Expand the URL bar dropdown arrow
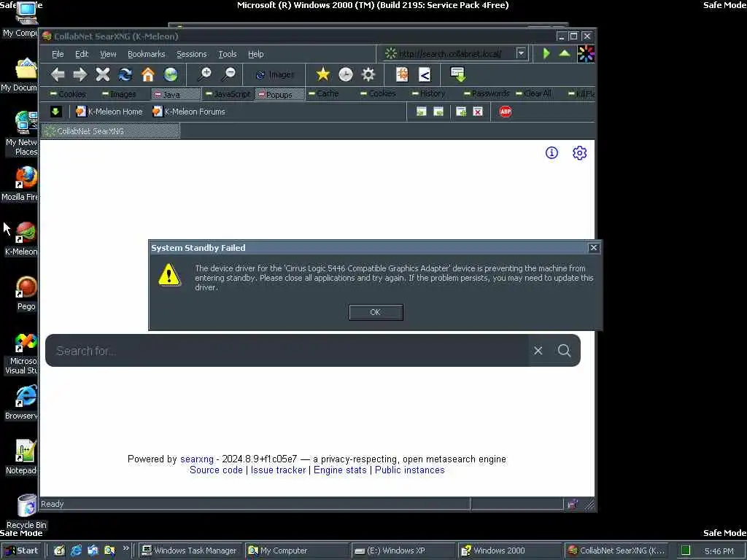This screenshot has width=747, height=560. pos(521,53)
